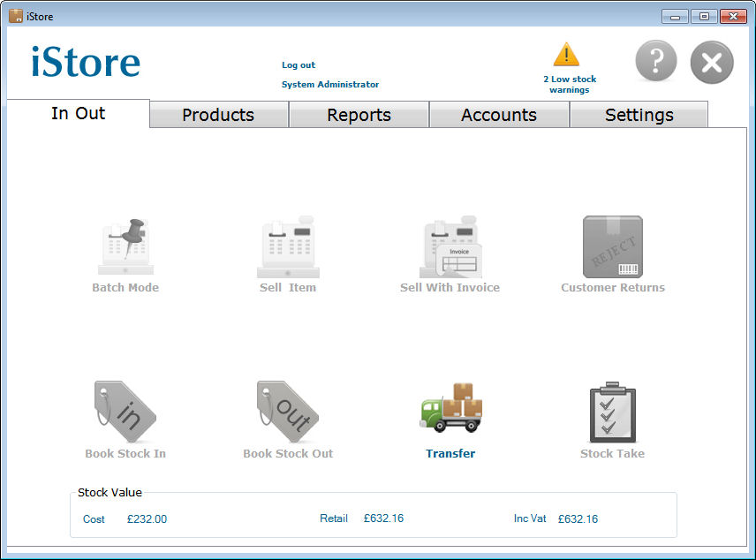This screenshot has width=756, height=560.
Task: Go to the Accounts tab
Action: coord(499,115)
